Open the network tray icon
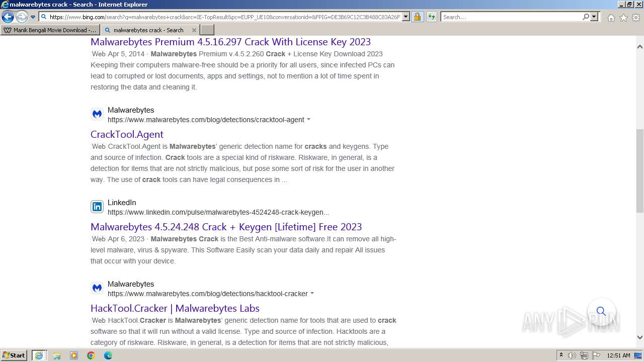 [584, 355]
